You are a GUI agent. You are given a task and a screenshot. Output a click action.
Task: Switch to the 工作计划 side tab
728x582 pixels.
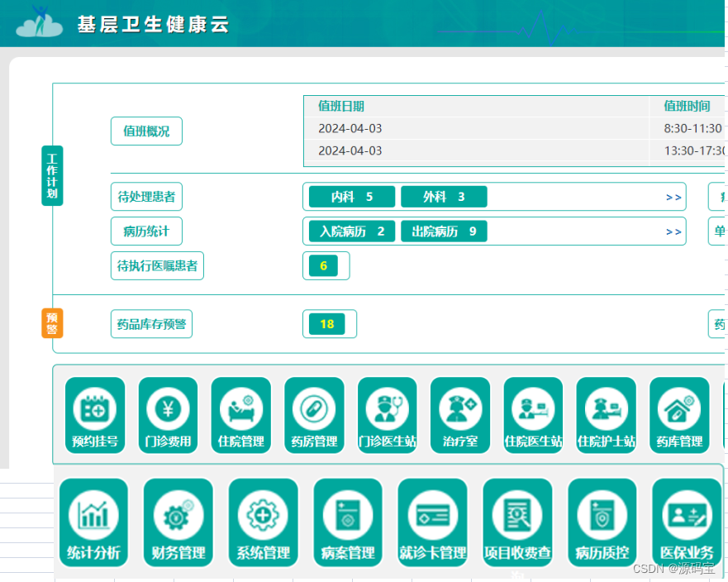(51, 174)
